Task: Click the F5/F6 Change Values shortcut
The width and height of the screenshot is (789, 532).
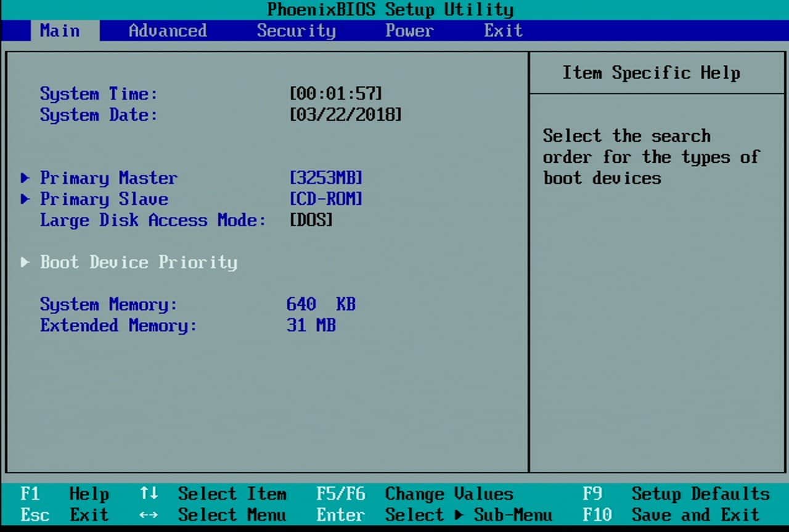Action: tap(415, 494)
